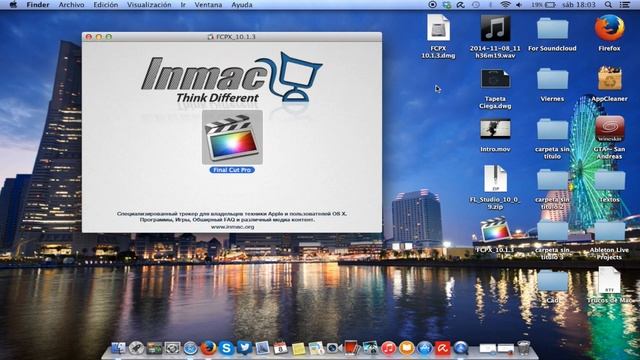Image resolution: width=640 pixels, height=360 pixels.
Task: Click the www.inmac.org text in window
Action: (x=233, y=227)
